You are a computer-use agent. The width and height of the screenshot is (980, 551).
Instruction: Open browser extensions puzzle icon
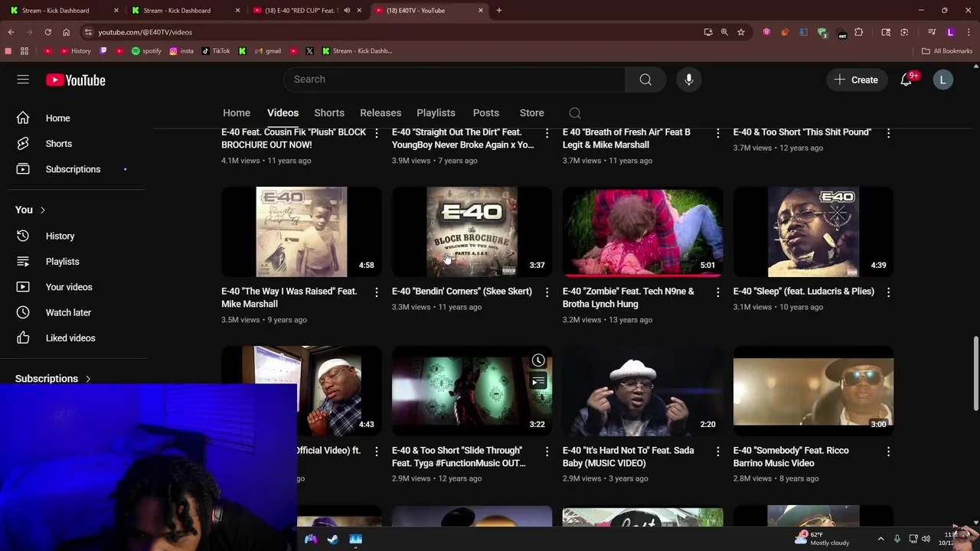[x=858, y=32]
